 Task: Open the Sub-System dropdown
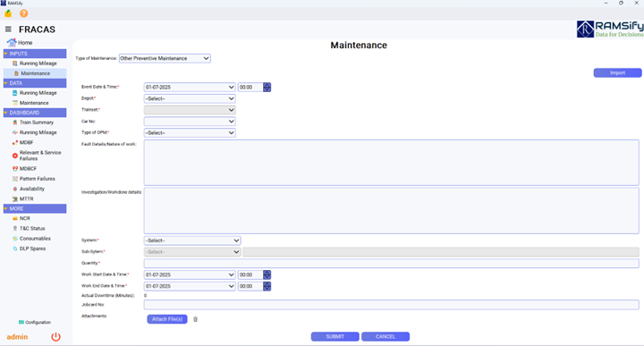192,251
